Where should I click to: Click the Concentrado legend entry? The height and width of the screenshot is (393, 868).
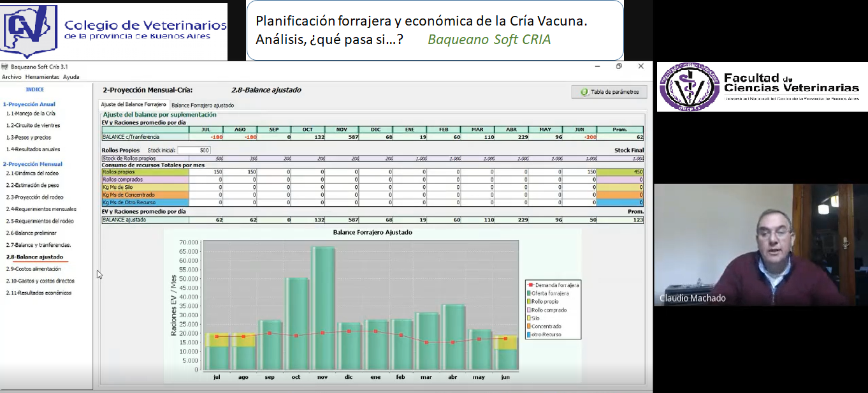543,326
